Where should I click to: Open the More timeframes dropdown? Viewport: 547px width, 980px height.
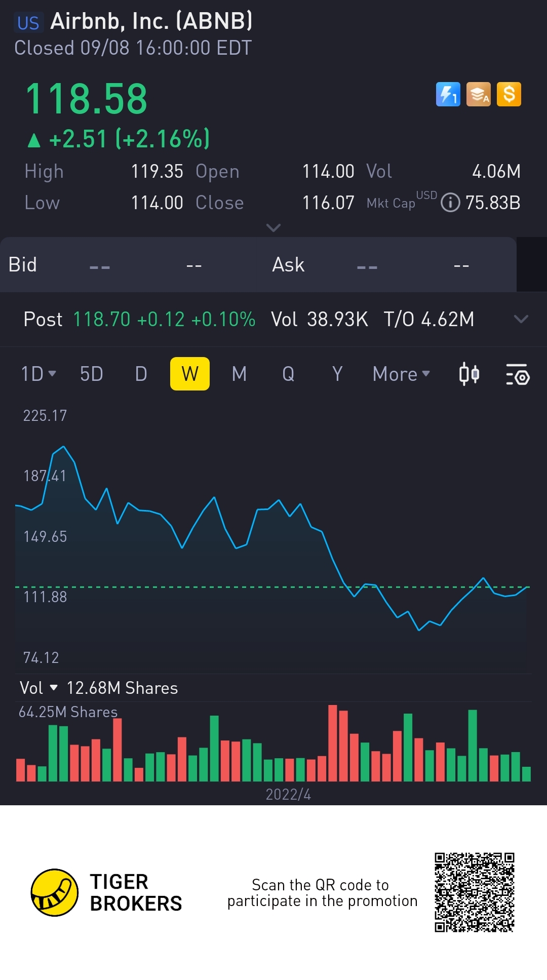click(x=401, y=374)
